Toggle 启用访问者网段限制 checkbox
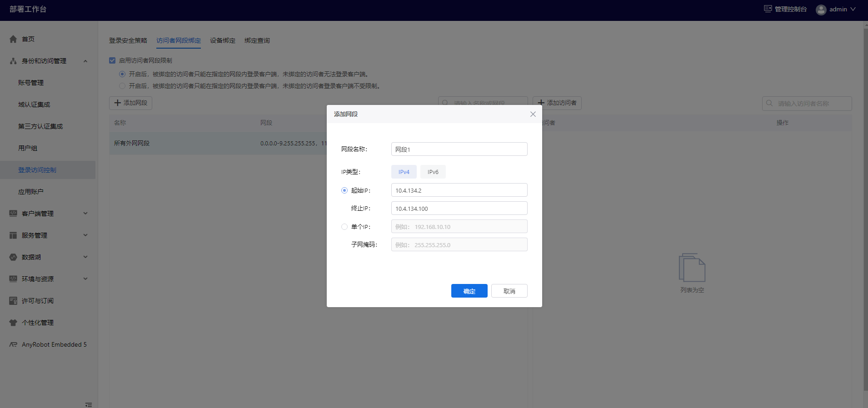 pyautogui.click(x=112, y=60)
